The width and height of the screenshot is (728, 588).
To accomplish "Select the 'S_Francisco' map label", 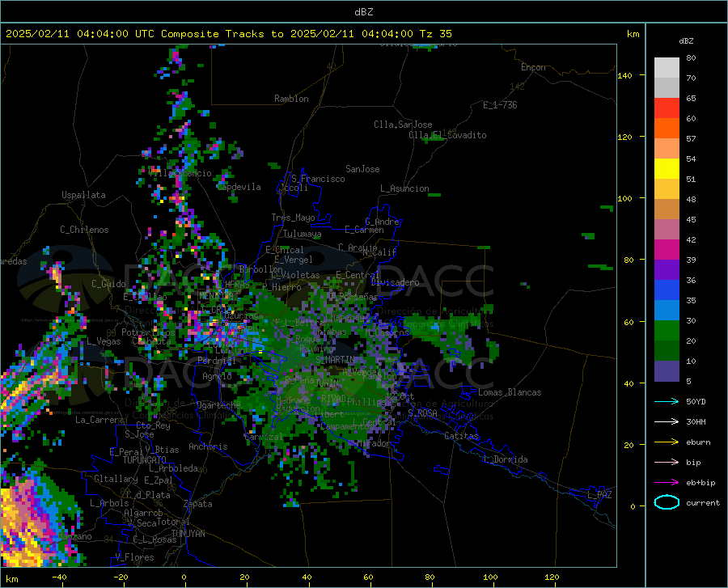I will (318, 179).
